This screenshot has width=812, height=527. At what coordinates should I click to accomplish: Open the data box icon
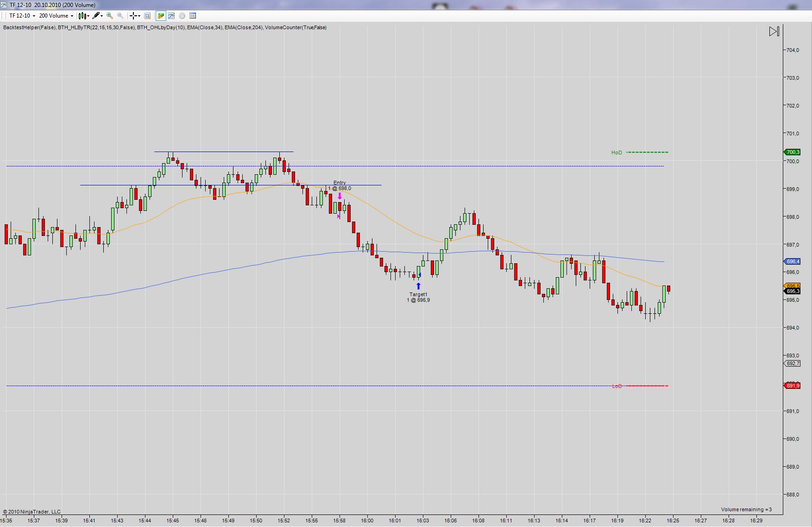click(147, 16)
